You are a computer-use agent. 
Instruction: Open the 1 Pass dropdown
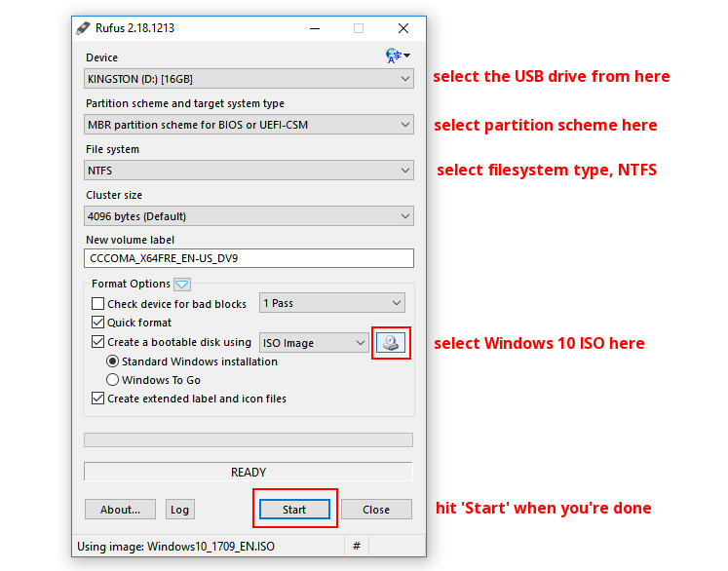pos(332,303)
